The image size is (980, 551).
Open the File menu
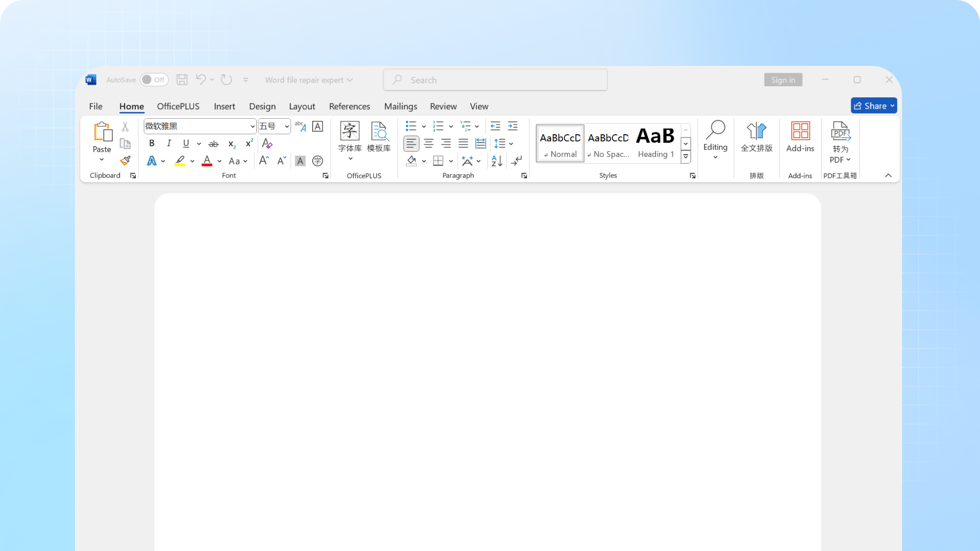[95, 106]
